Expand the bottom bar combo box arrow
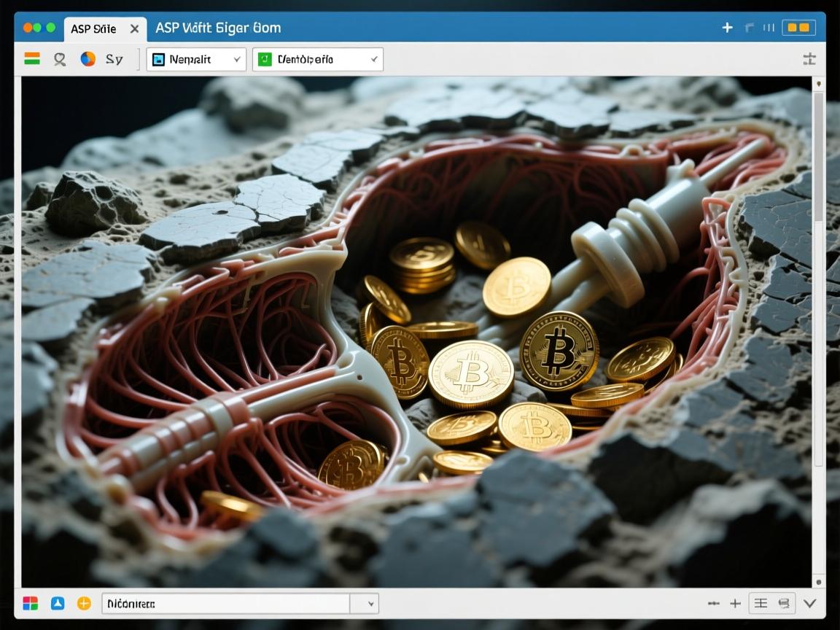 (371, 604)
